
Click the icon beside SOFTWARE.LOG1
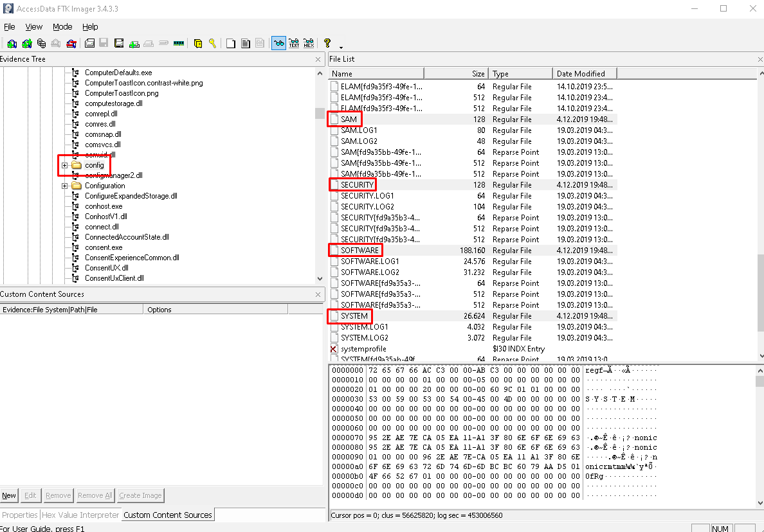coord(334,262)
